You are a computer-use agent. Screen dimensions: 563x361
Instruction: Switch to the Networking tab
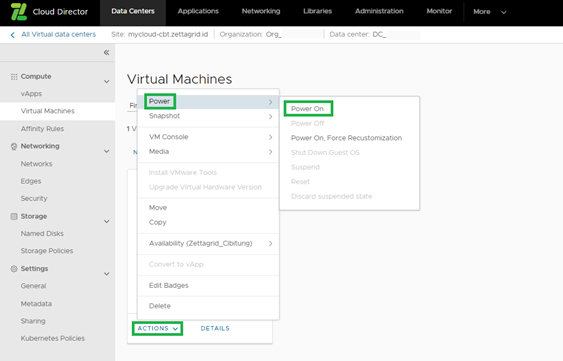tap(261, 11)
